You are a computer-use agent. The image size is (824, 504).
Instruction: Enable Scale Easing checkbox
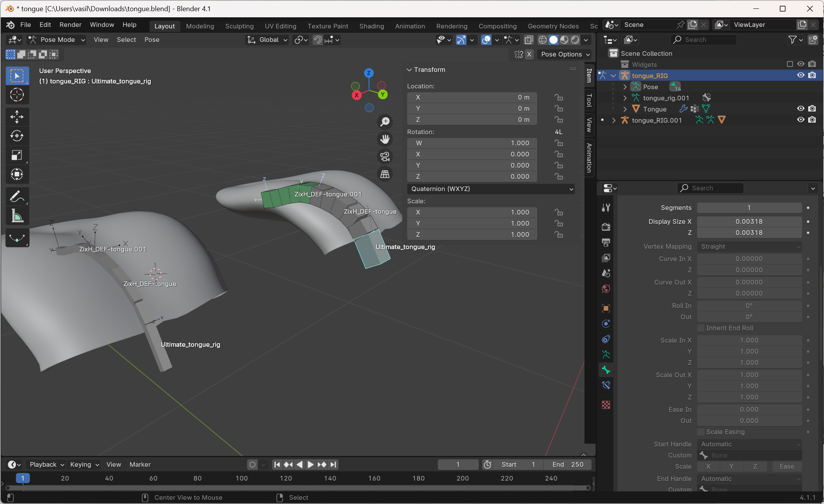coord(701,432)
